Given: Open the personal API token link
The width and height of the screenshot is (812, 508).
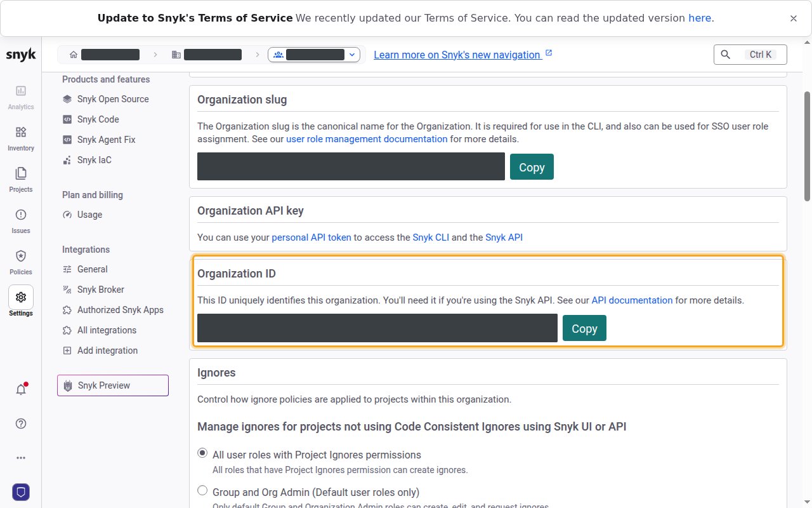Looking at the screenshot, I should click(311, 237).
